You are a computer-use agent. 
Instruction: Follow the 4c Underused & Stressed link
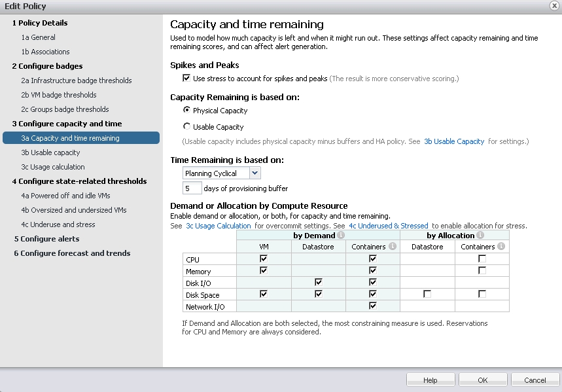point(389,226)
